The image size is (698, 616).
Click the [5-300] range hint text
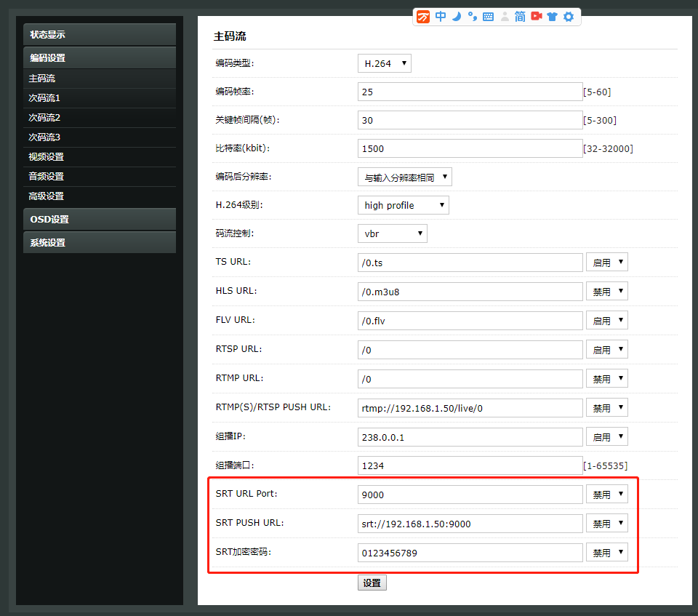600,120
